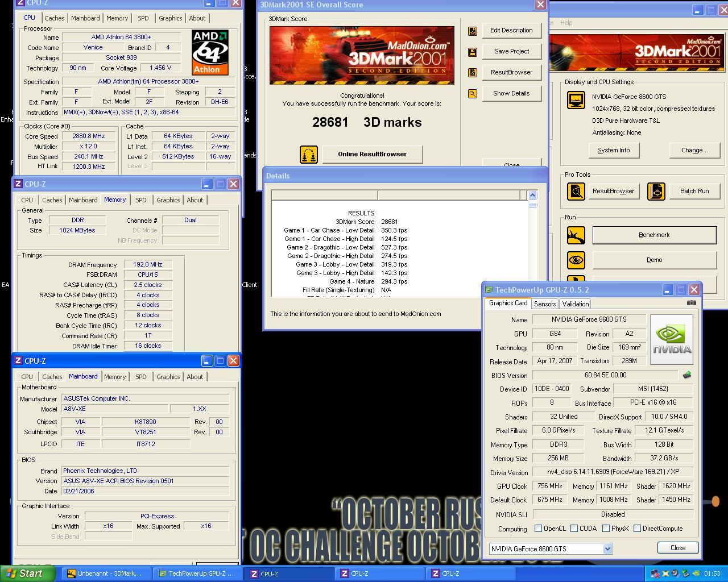Click the Chipset K8T890 field in CPU-Z

pyautogui.click(x=146, y=422)
